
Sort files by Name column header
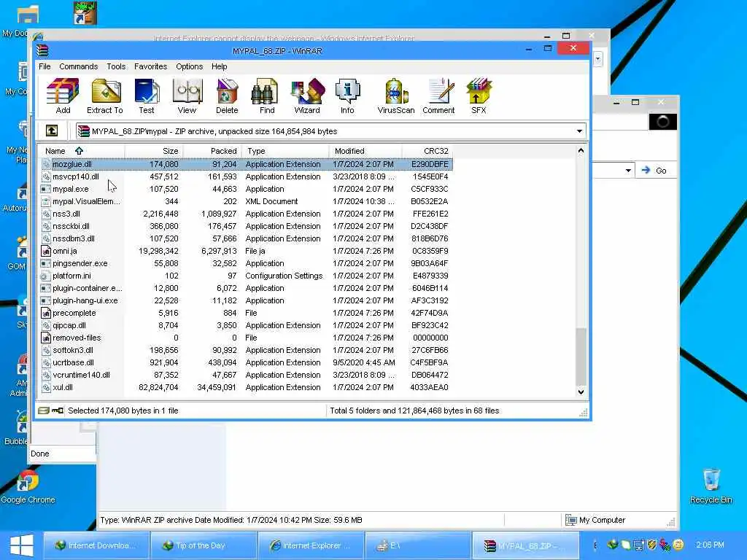coord(81,151)
